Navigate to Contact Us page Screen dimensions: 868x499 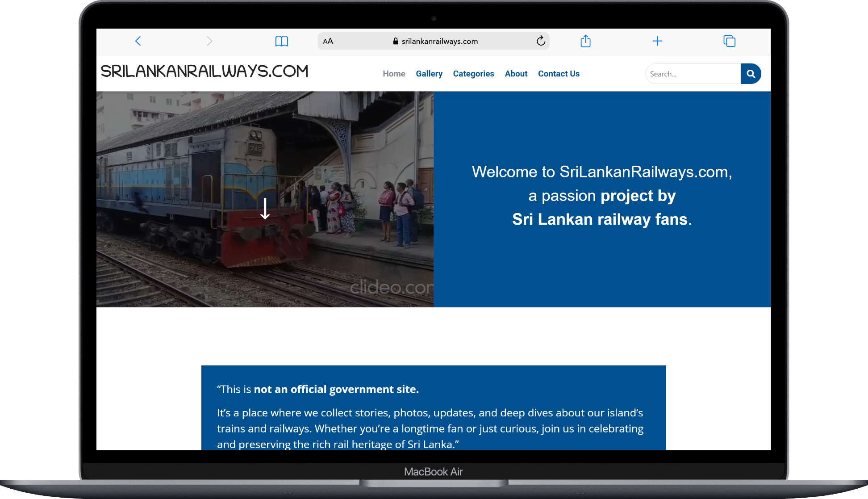559,74
